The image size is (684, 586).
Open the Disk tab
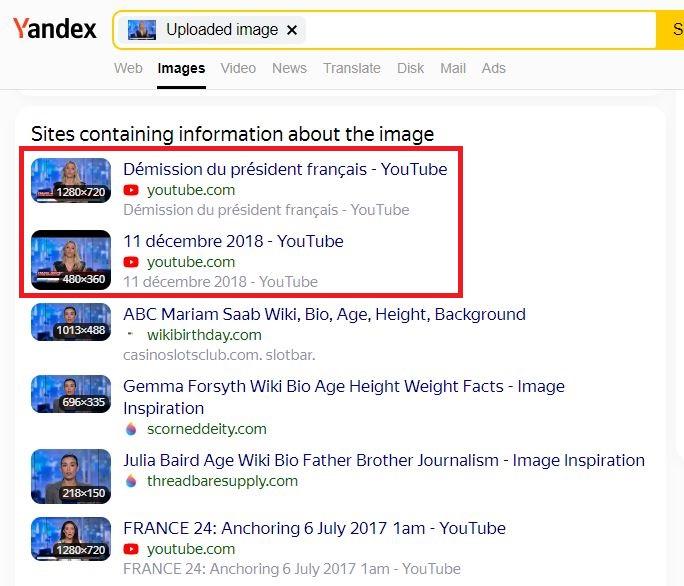point(410,68)
